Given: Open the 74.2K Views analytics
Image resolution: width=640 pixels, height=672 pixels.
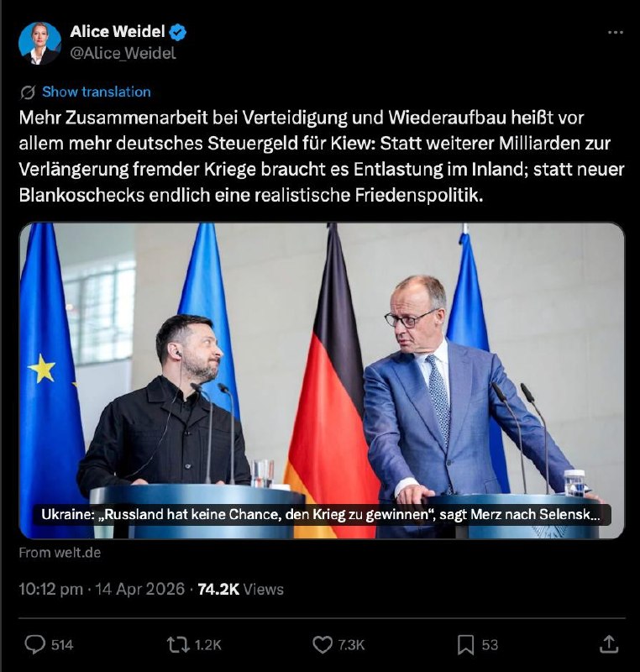Looking at the screenshot, I should pyautogui.click(x=241, y=590).
